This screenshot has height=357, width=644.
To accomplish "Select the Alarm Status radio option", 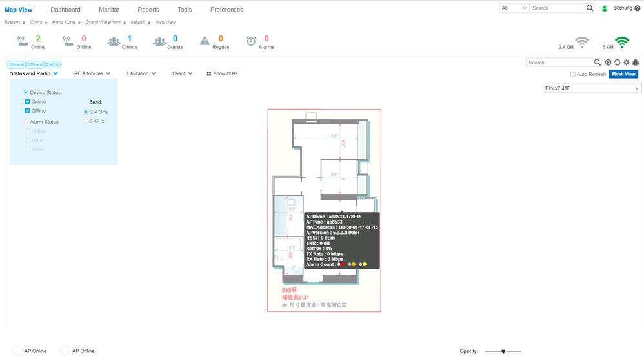I will [26, 122].
